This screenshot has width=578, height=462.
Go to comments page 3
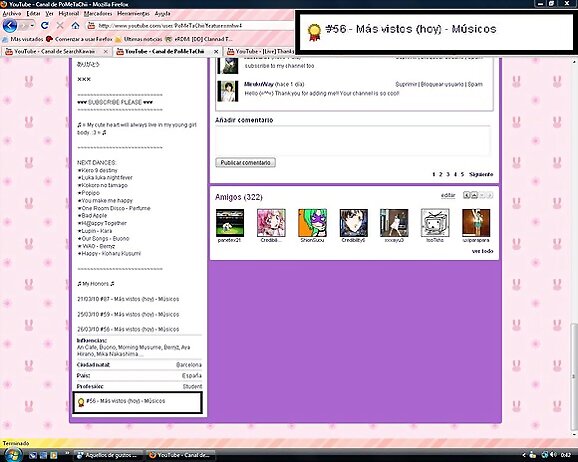click(448, 174)
